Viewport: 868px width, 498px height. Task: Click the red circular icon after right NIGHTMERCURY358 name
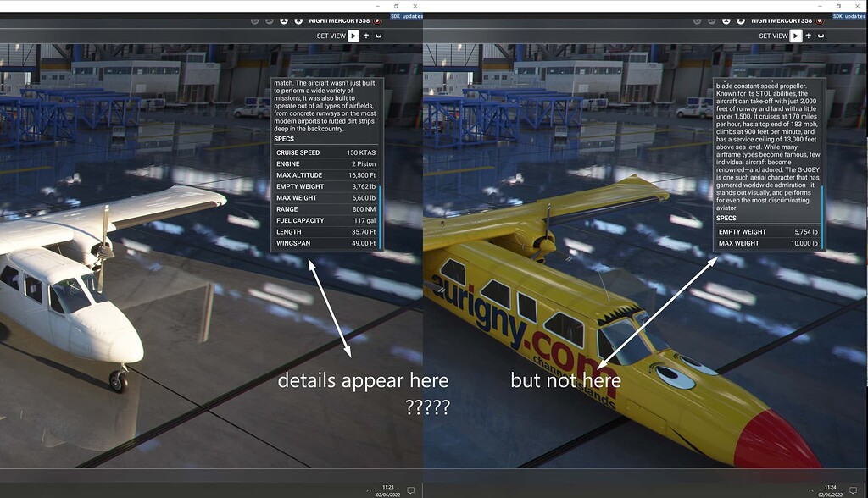coord(817,20)
